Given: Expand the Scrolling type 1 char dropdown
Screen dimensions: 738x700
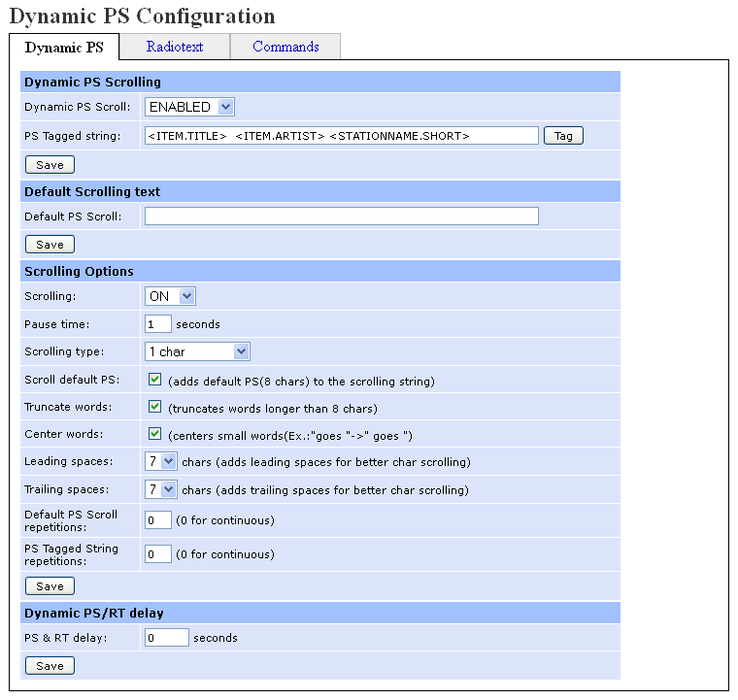Looking at the screenshot, I should (198, 351).
